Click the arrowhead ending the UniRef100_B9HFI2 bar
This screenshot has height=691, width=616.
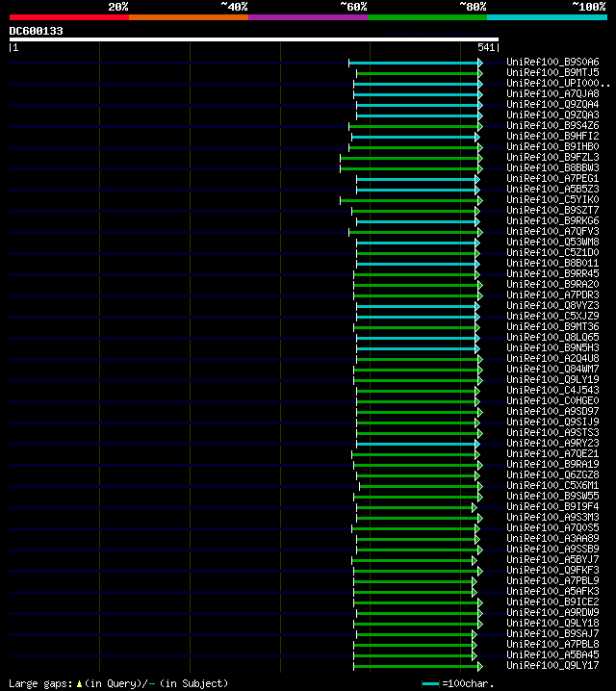477,137
